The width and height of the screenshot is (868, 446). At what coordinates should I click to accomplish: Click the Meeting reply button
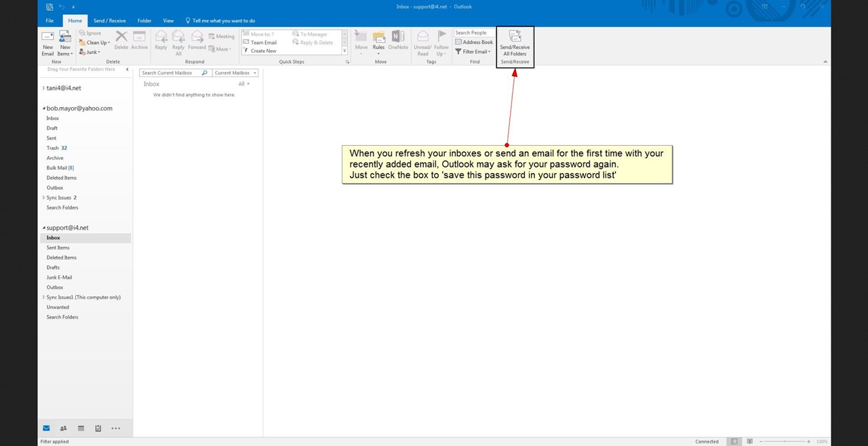[221, 36]
